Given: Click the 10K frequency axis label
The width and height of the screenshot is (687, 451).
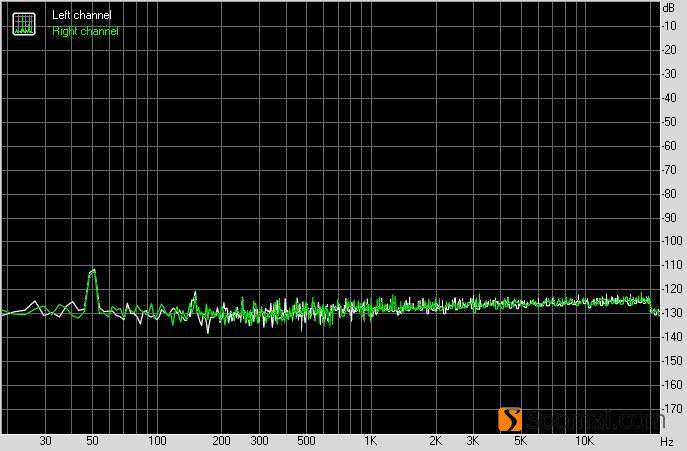Looking at the screenshot, I should [585, 441].
